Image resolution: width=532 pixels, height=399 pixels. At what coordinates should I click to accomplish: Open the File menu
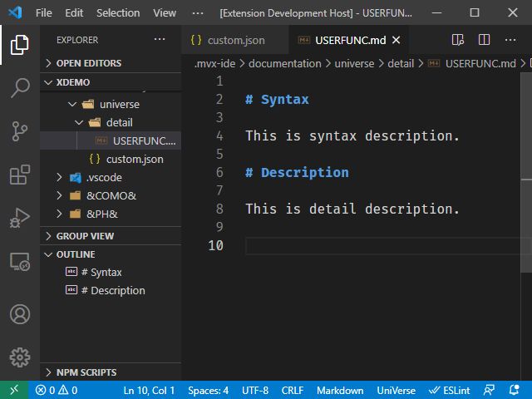tap(44, 13)
